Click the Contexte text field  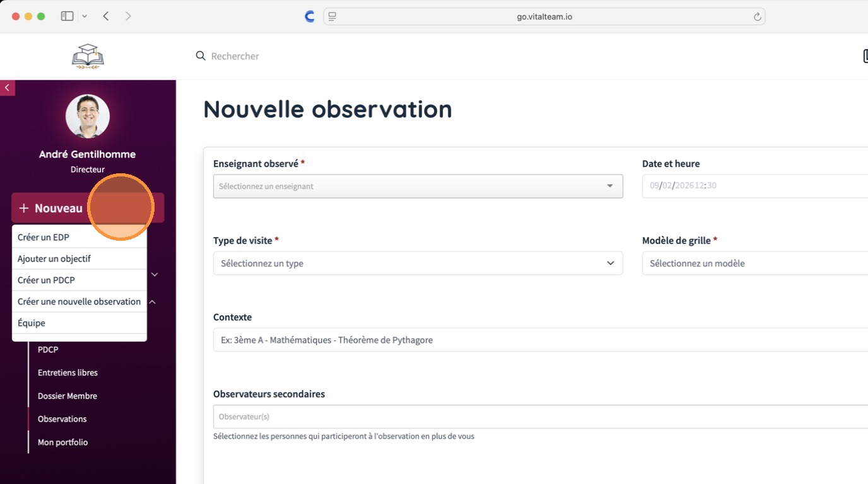pyautogui.click(x=540, y=340)
